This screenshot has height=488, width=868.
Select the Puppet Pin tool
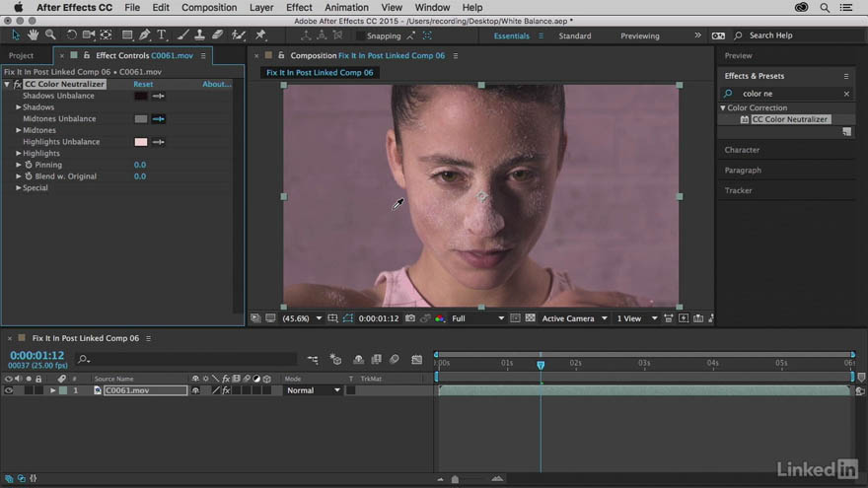[260, 35]
